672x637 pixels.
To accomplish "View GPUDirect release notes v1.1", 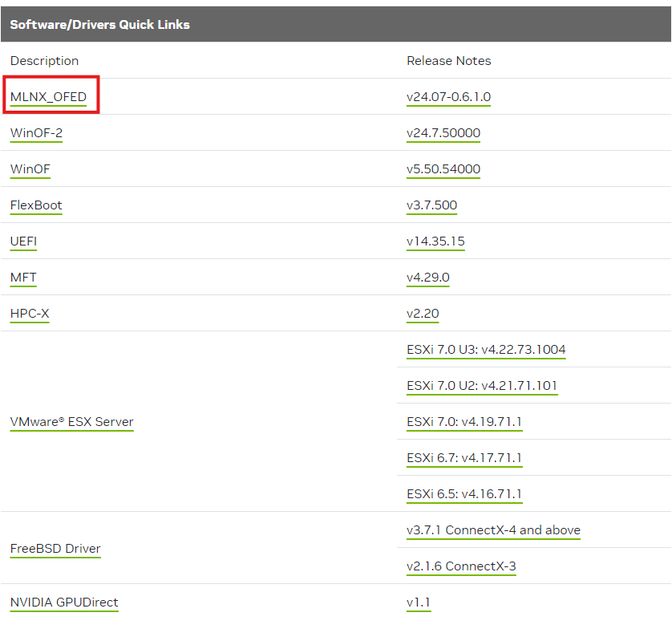I will (419, 603).
